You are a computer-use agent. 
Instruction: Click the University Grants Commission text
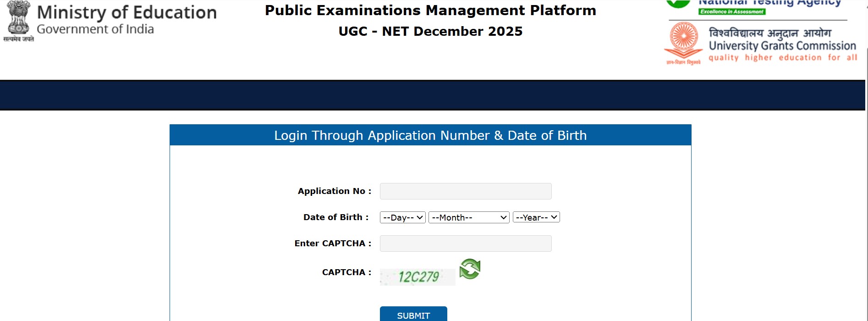pyautogui.click(x=782, y=46)
